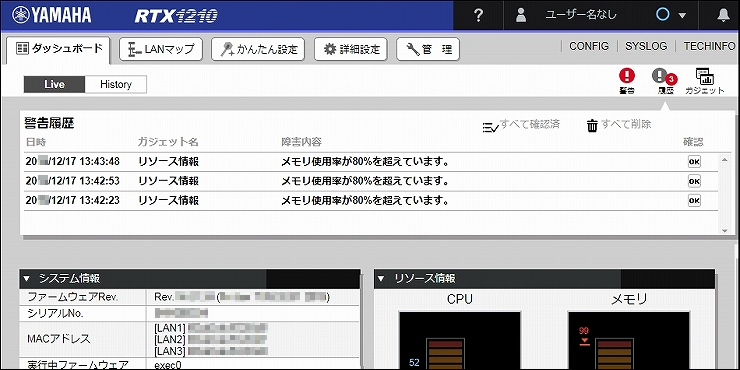Switch to the ダッシュボード tab
The image size is (740, 370).
58,49
